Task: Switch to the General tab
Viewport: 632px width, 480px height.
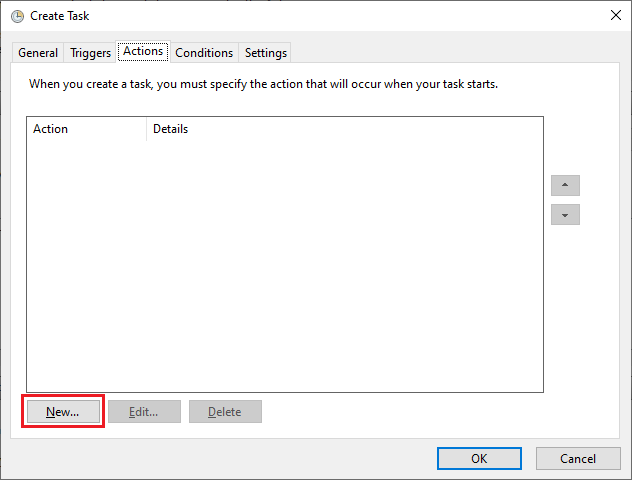Action: pos(38,53)
